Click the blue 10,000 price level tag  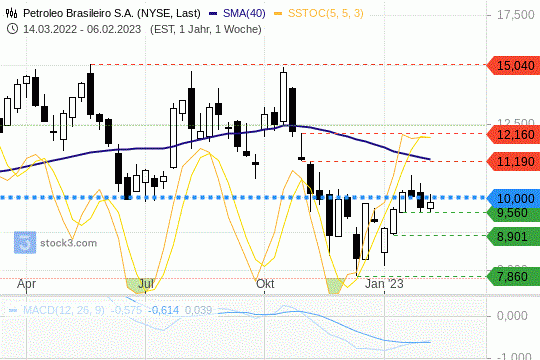pos(513,198)
